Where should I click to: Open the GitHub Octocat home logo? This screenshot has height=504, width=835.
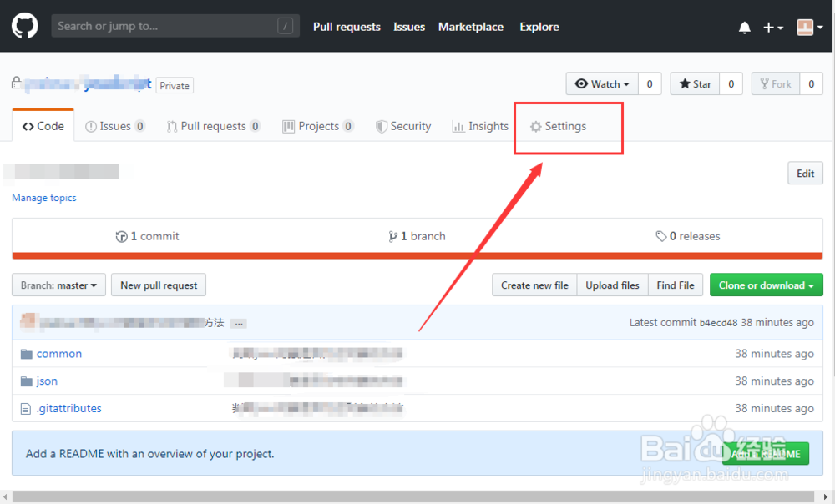[24, 26]
